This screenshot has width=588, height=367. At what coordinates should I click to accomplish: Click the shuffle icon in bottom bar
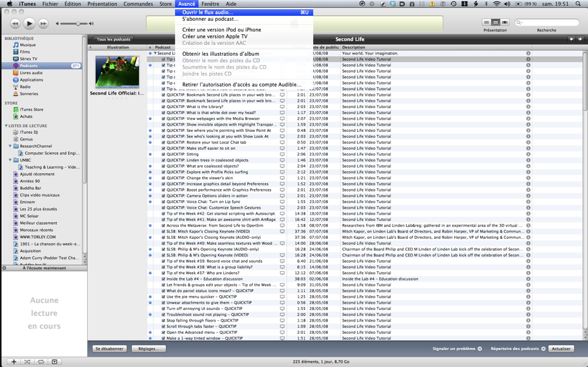28,361
